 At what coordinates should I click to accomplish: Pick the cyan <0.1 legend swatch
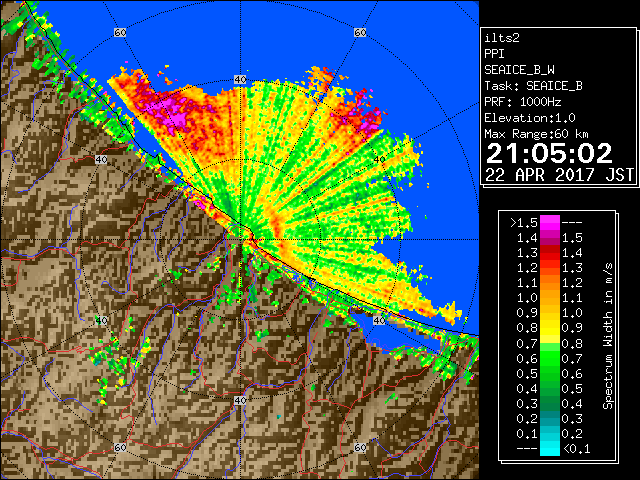[550, 448]
